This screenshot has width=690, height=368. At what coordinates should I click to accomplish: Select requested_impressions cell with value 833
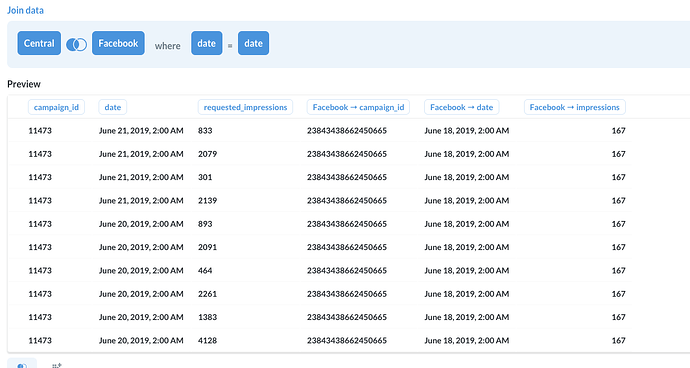205,131
